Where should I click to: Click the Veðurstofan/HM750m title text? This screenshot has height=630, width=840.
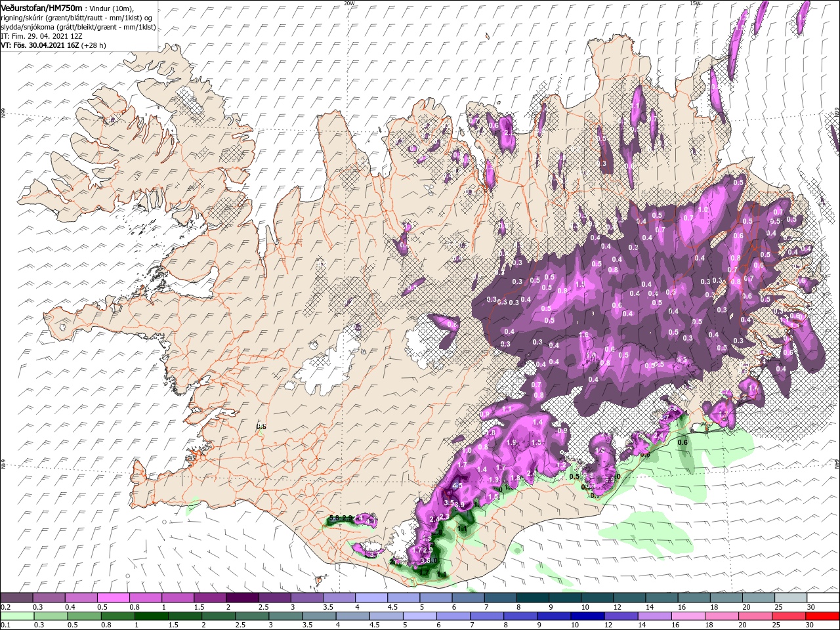(x=41, y=7)
